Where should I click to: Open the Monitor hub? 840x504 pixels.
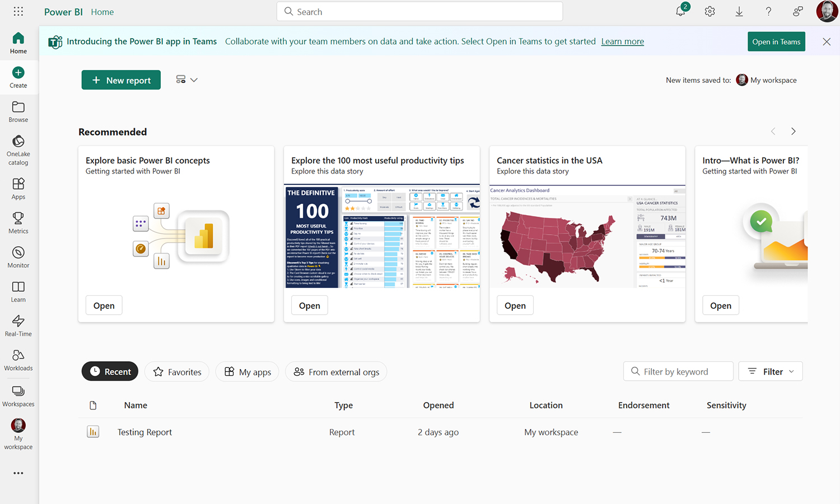(18, 256)
